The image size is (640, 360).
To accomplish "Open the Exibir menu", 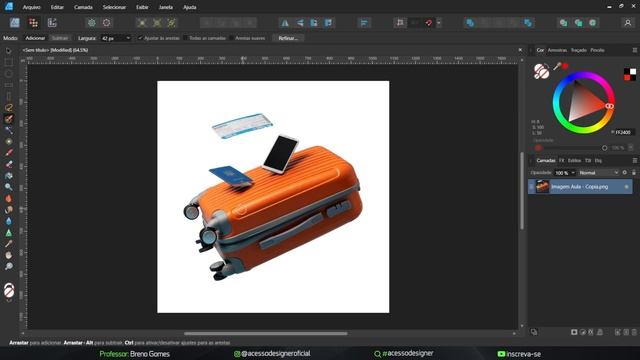I will pyautogui.click(x=142, y=7).
